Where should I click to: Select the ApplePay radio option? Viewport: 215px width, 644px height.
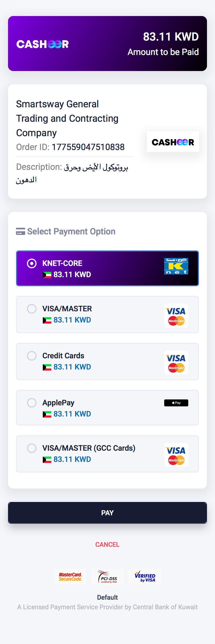[32, 403]
